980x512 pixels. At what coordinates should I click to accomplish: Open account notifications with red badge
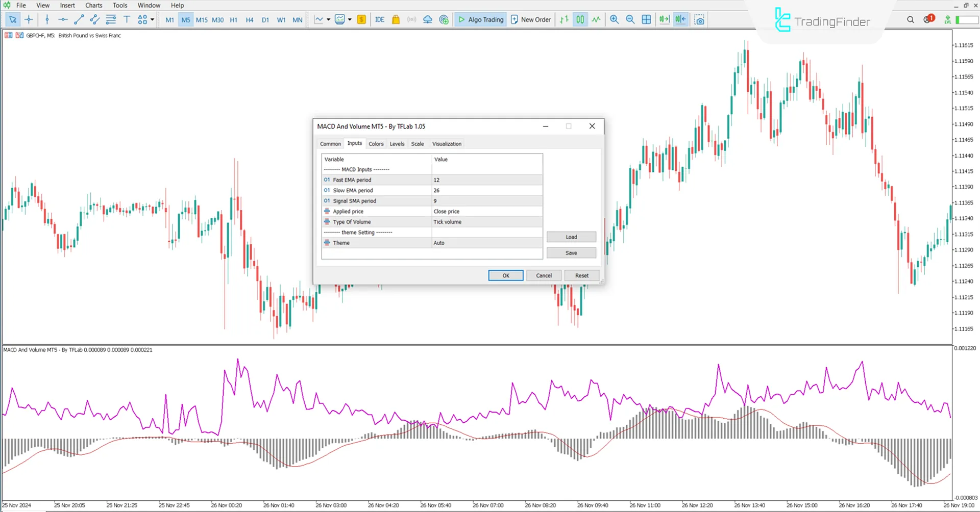[x=928, y=19]
